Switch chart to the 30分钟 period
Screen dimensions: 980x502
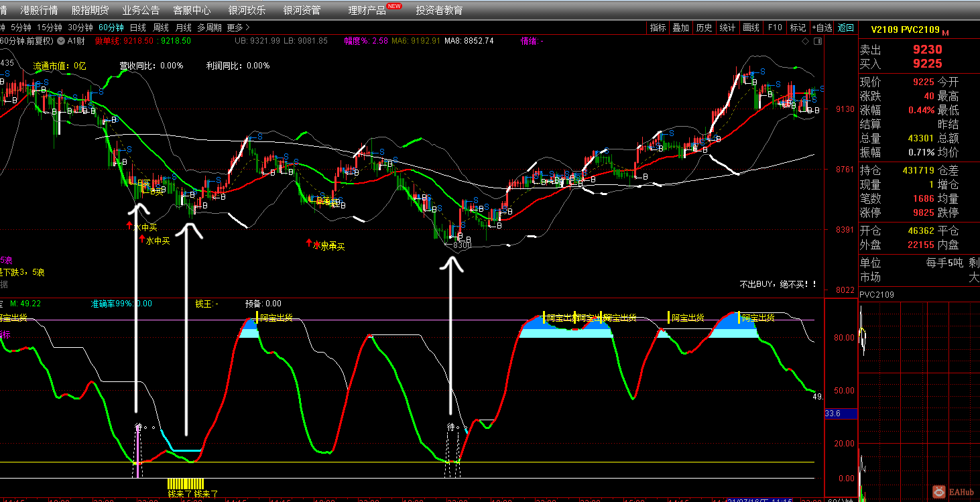pos(80,27)
